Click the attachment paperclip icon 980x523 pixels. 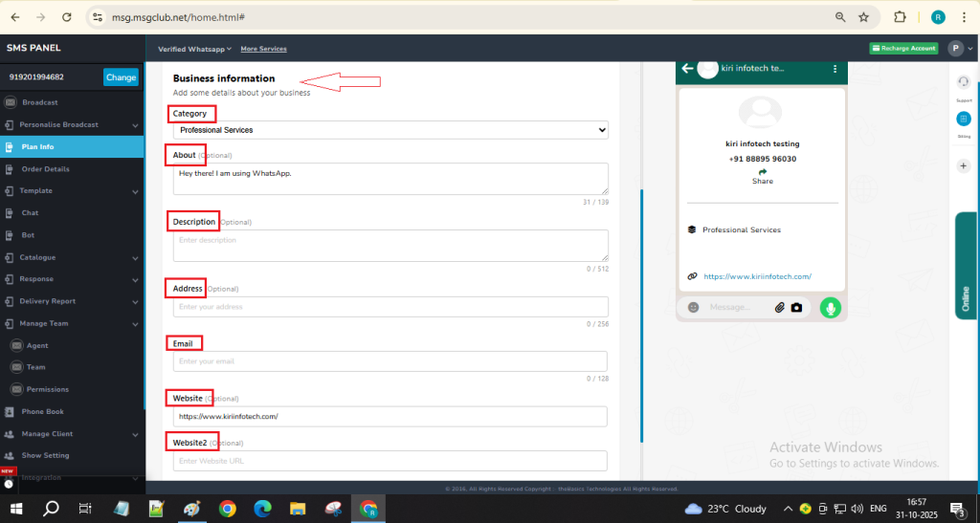pyautogui.click(x=779, y=308)
